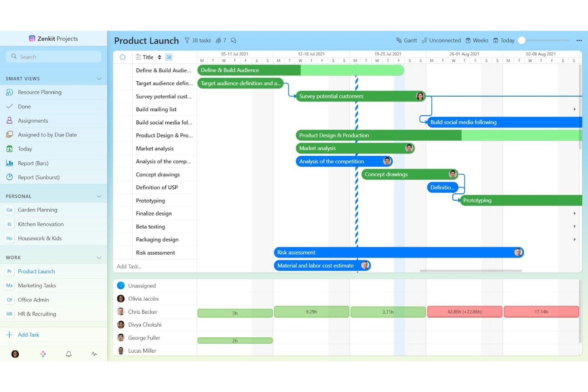Image resolution: width=588 pixels, height=392 pixels.
Task: Collapse the Smart Views section
Action: 99,78
